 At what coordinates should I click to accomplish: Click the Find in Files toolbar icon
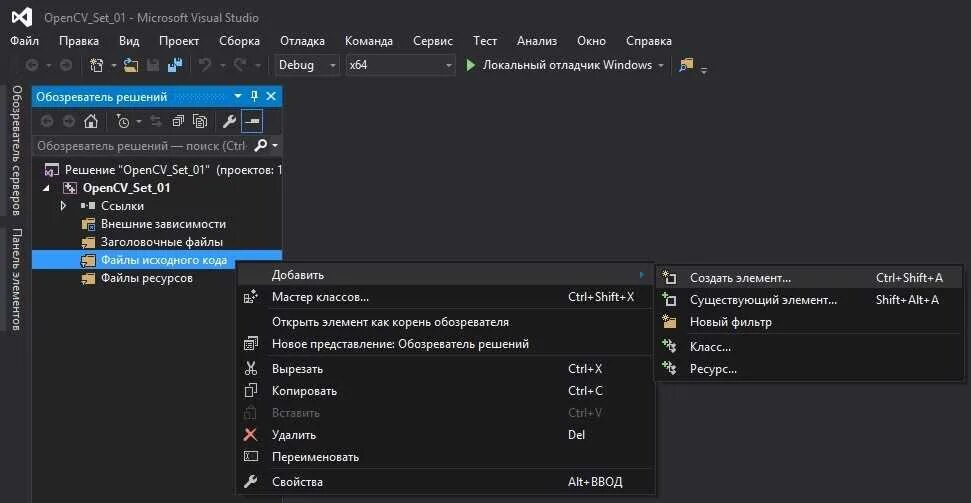[686, 65]
